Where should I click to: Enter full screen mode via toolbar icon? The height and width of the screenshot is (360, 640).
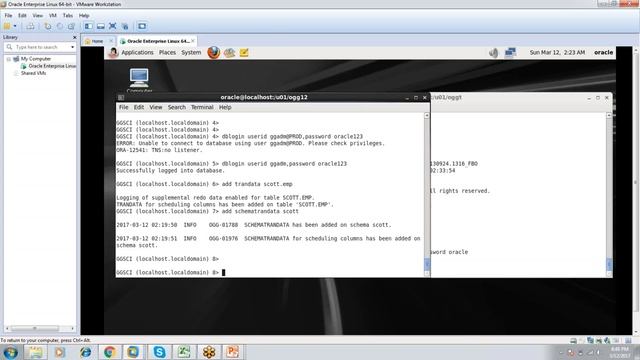point(113,26)
